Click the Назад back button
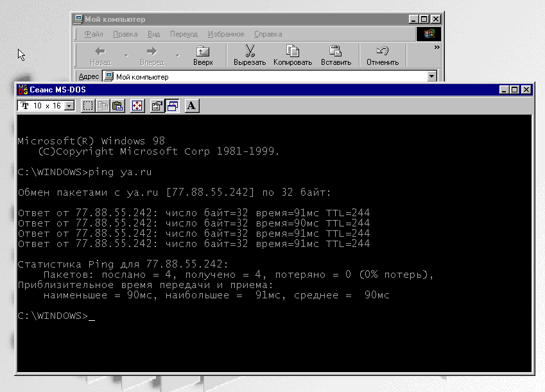 pyautogui.click(x=100, y=55)
